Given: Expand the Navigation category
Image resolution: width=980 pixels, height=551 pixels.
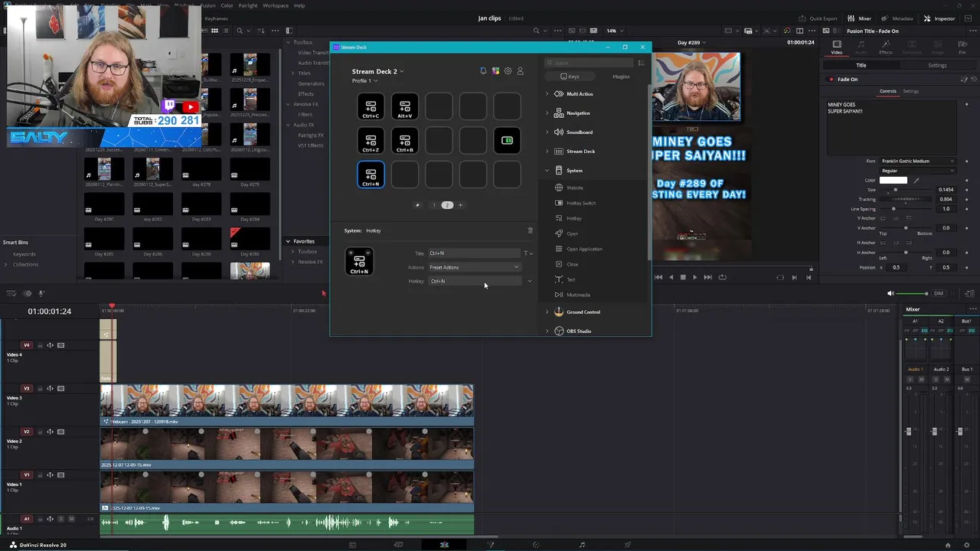Looking at the screenshot, I should tap(547, 113).
